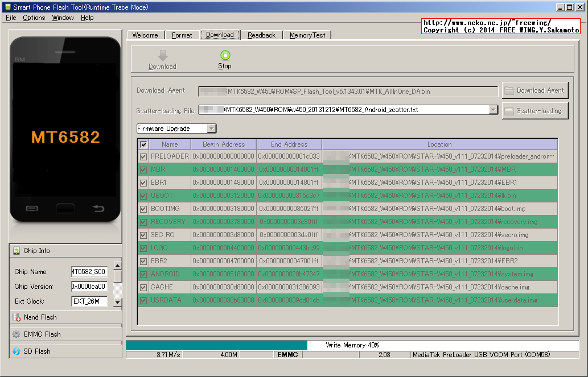Screen dimensions: 588x377
Task: Click the Chip Name input field
Action: (90, 272)
